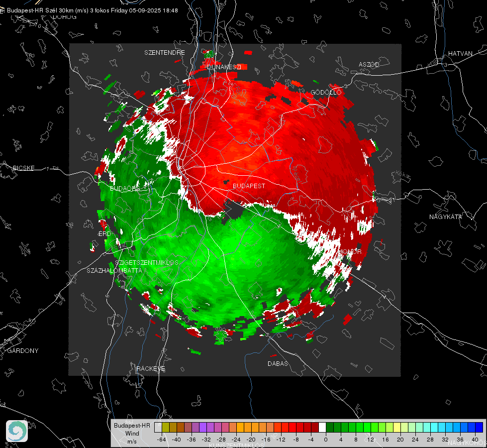Click the '-40' value on the legend scale

click(x=177, y=440)
